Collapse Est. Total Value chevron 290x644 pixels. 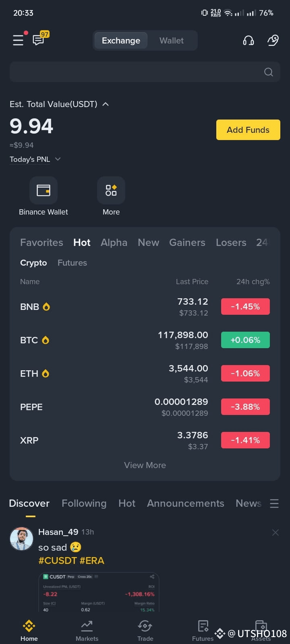coord(106,104)
